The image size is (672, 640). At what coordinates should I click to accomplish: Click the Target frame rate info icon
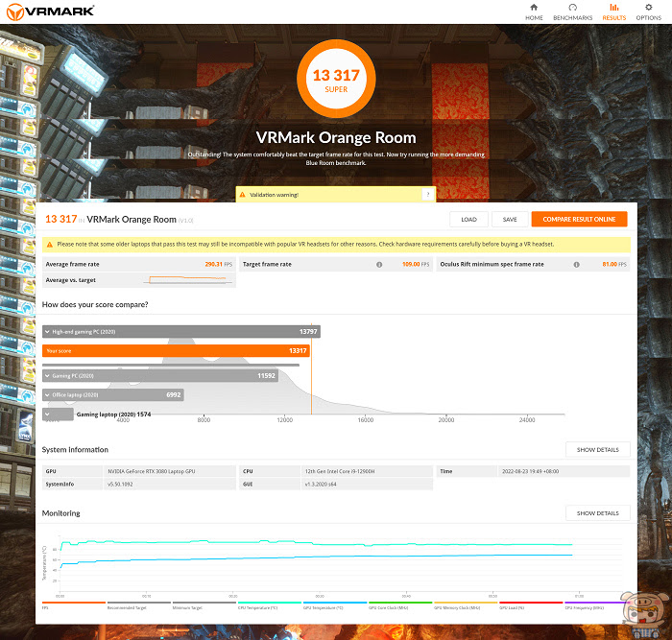click(379, 265)
